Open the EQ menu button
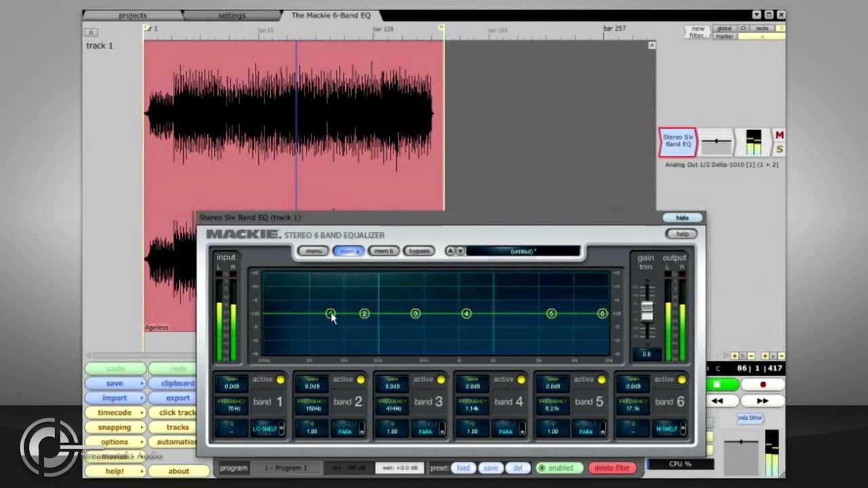The image size is (868, 488). pos(313,251)
